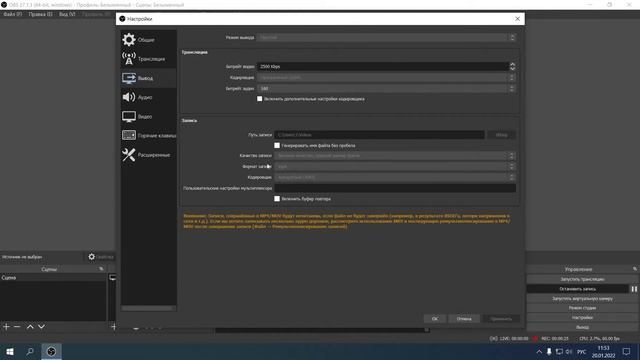Viewport: 640px width, 360px height.
Task: Select the Output settings category
Action: click(149, 78)
